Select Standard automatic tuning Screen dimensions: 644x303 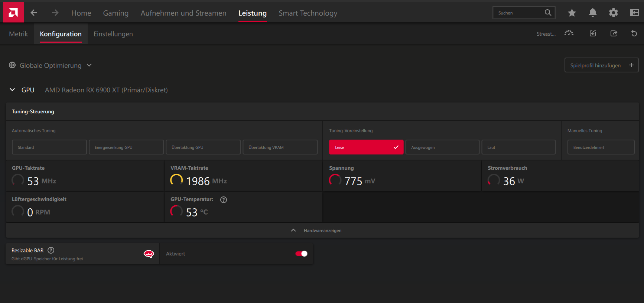[49, 147]
